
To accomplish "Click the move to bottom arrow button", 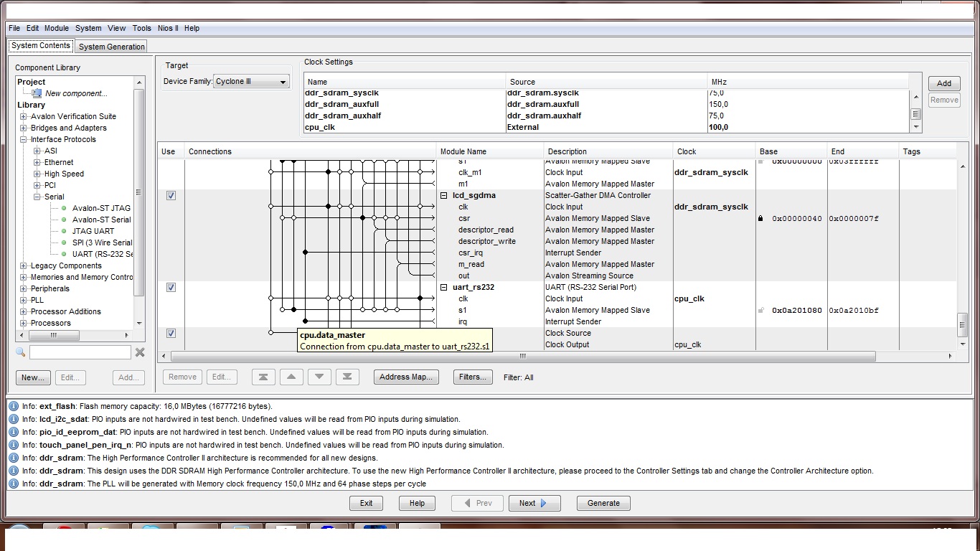I will point(347,377).
